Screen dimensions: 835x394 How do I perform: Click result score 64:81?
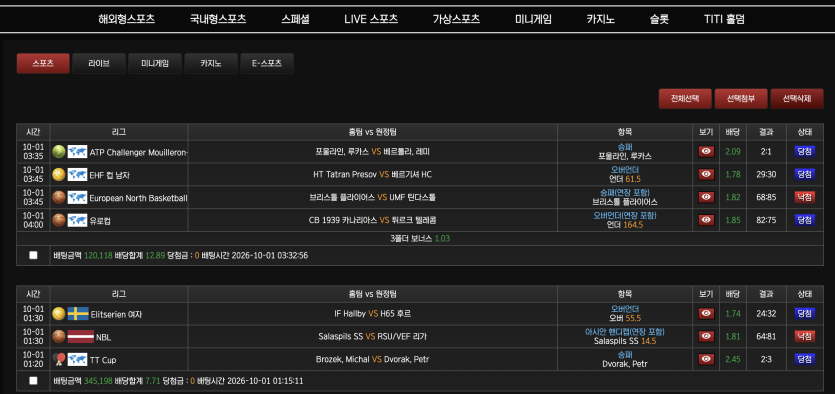point(766,336)
